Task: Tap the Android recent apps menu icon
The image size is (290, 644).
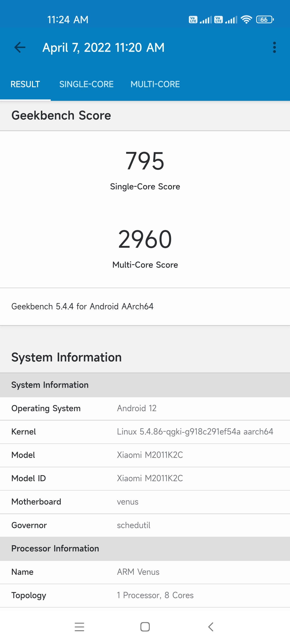Action: tap(79, 627)
